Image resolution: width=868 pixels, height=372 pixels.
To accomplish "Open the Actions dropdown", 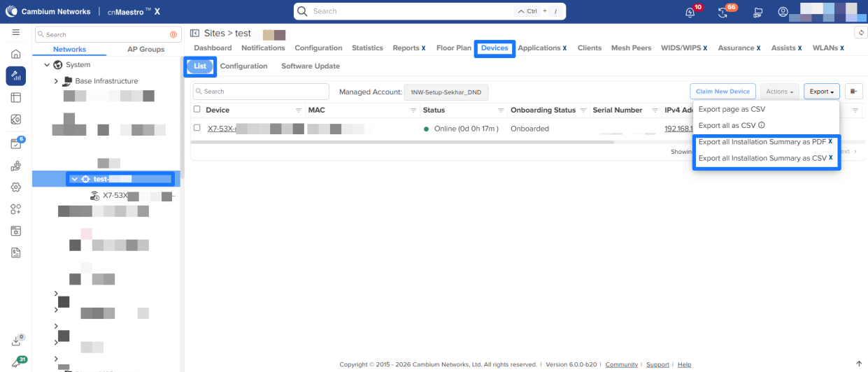I will (x=780, y=92).
